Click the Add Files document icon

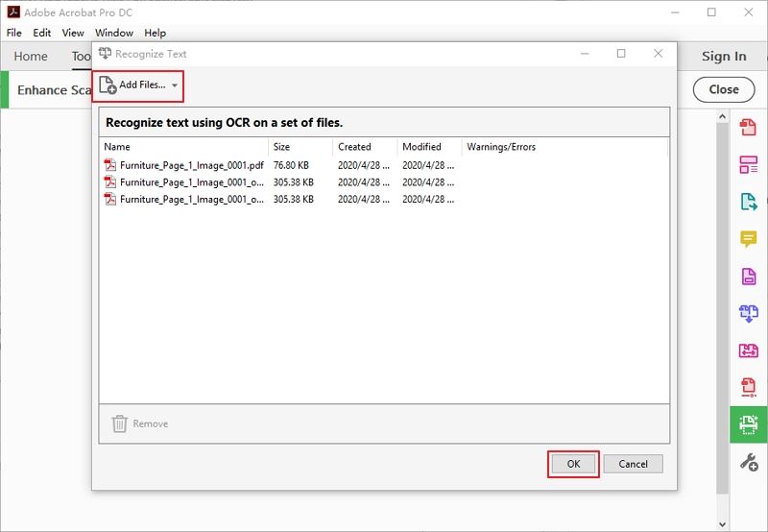pos(108,85)
